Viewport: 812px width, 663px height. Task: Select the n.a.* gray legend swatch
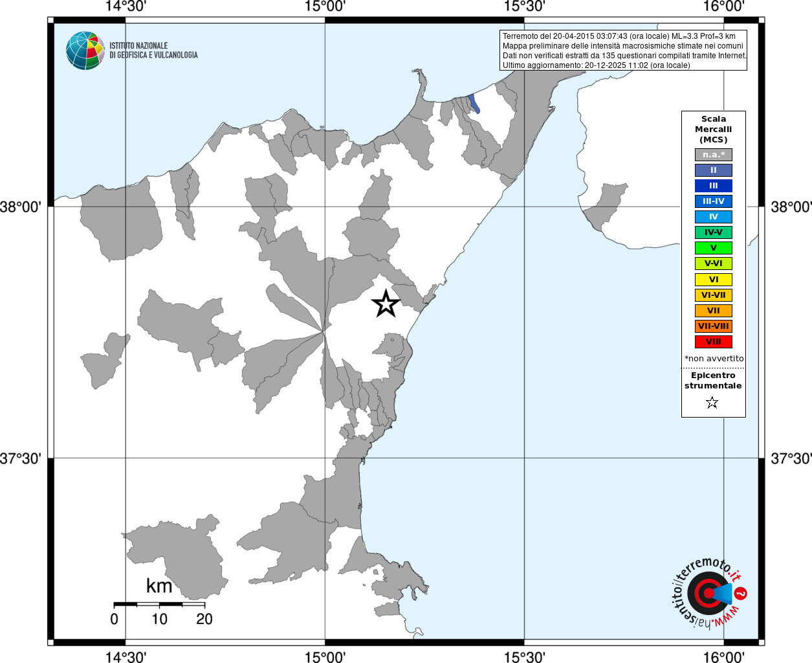point(714,155)
